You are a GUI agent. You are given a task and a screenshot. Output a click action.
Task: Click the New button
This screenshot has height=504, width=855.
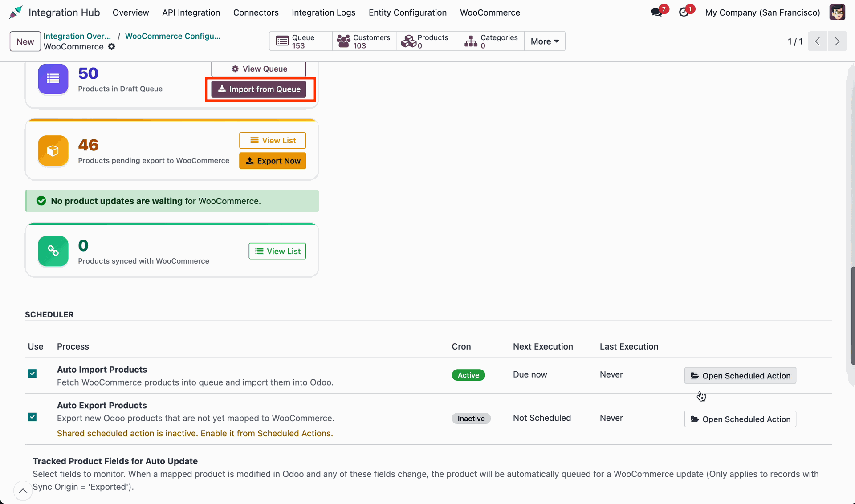[x=25, y=41]
